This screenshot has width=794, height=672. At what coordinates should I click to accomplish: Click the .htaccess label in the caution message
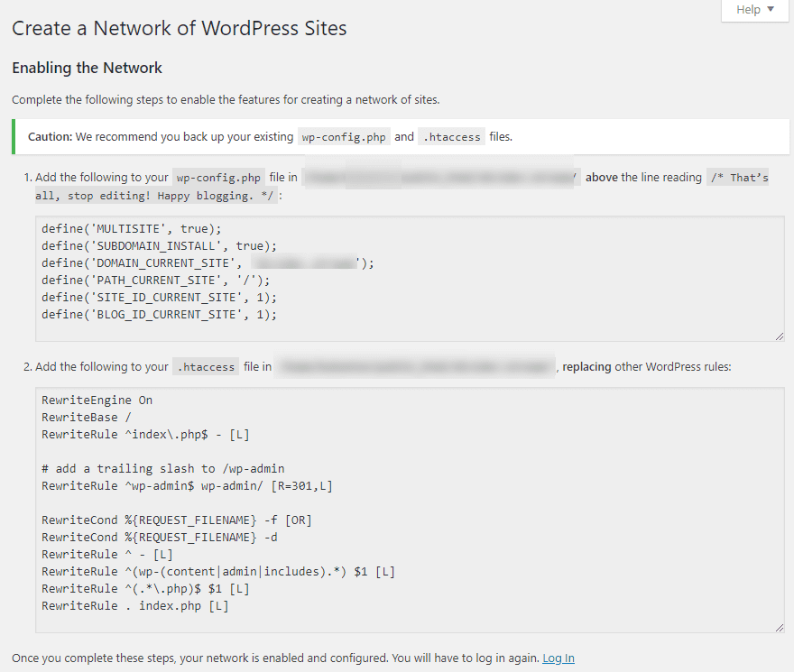pyautogui.click(x=450, y=136)
